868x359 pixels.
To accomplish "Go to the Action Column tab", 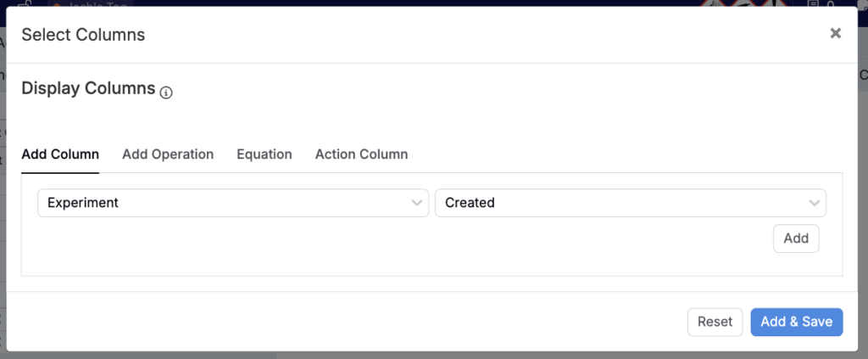I will click(361, 154).
